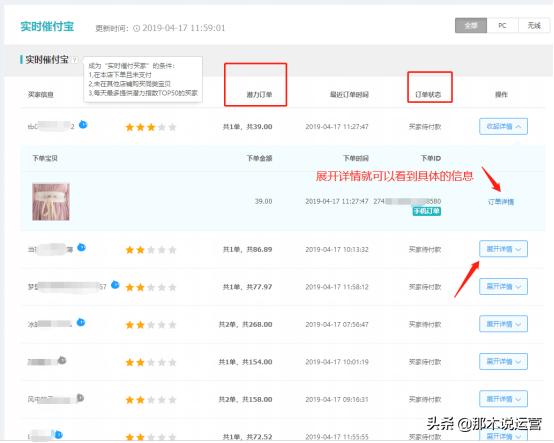Click the grey badge icon in the 154.00 row
This screenshot has height=443, width=554.
pos(62,360)
